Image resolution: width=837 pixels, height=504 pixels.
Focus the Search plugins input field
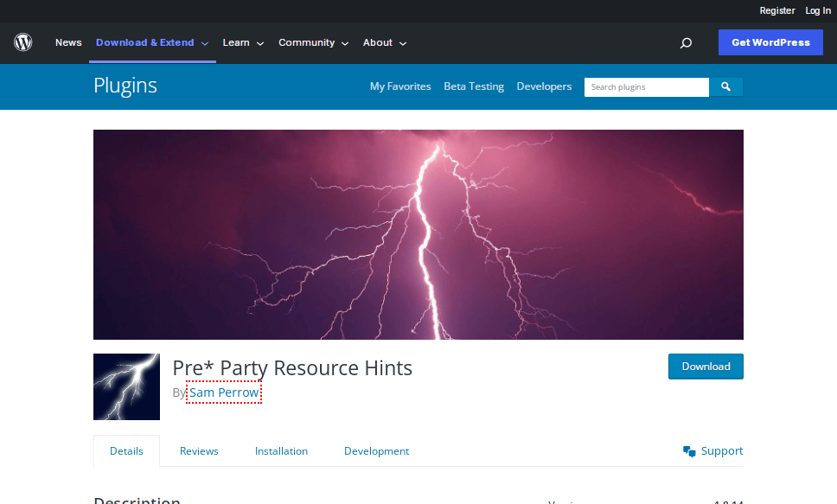(647, 87)
